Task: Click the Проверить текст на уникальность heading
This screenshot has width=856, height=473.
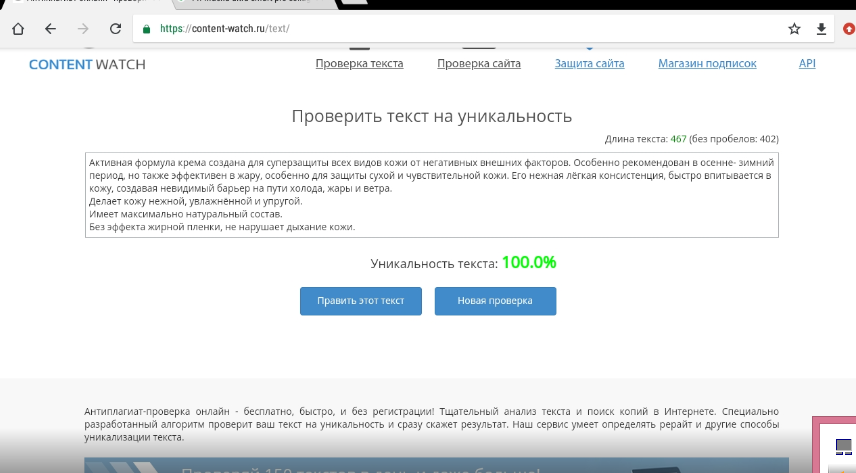Action: point(432,116)
